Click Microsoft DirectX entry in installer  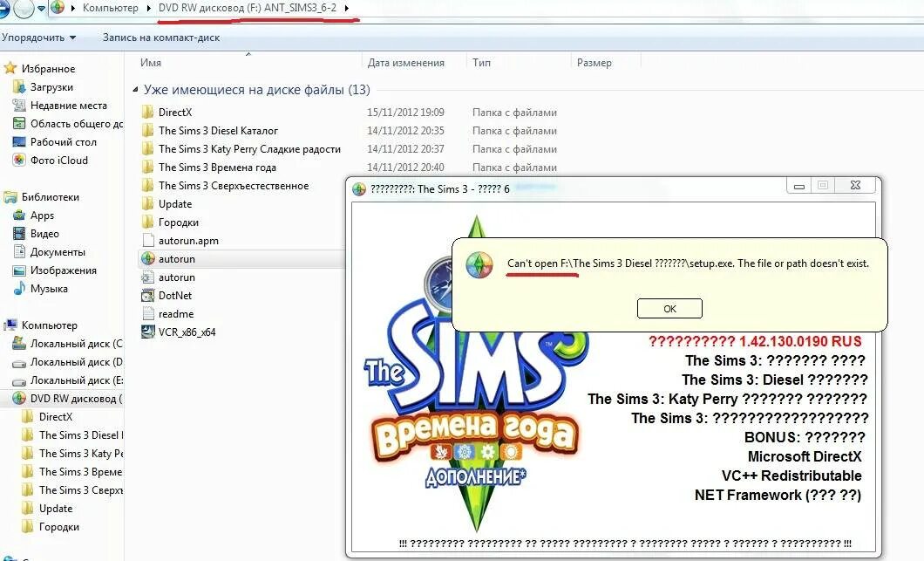(x=805, y=456)
